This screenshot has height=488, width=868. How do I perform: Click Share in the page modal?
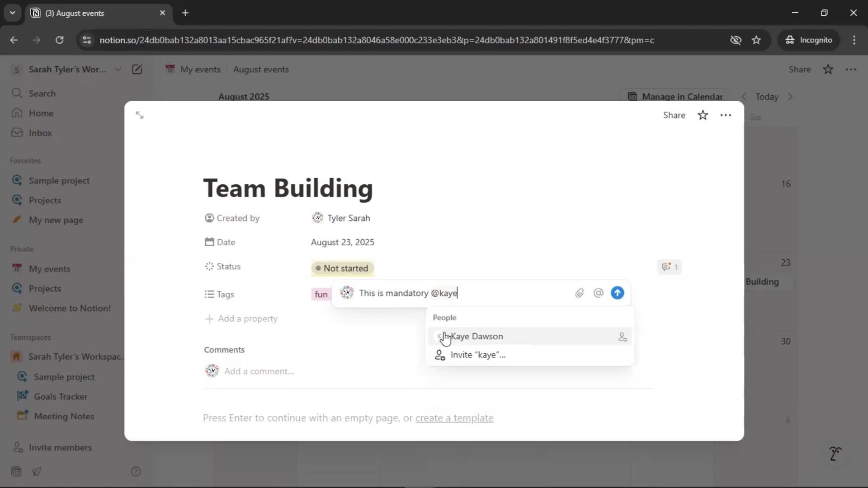(x=674, y=115)
